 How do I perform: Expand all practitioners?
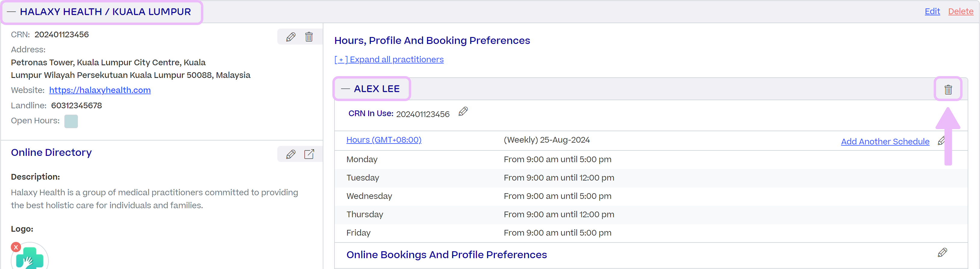[389, 59]
